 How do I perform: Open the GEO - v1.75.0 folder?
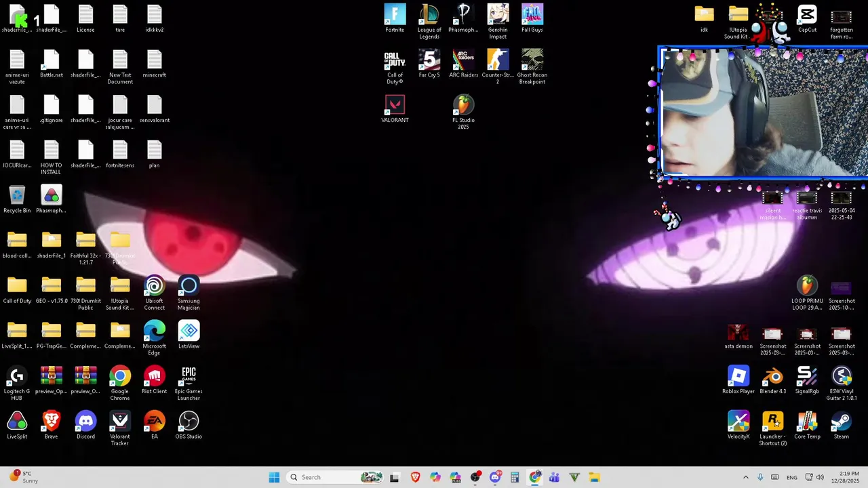(x=52, y=289)
